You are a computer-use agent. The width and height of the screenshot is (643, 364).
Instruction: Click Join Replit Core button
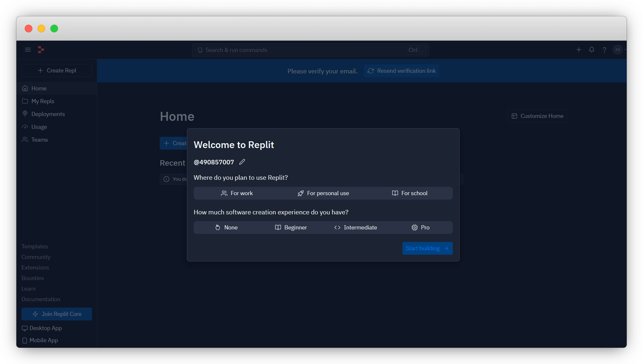click(57, 314)
